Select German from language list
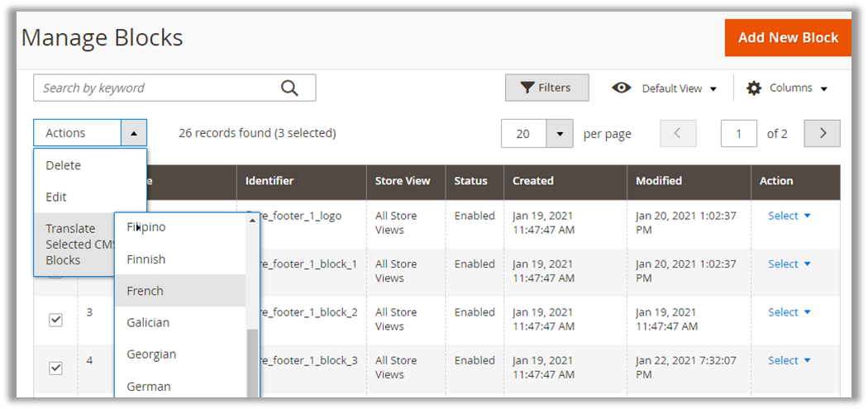Screen dimensions: 868x409 click(149, 386)
